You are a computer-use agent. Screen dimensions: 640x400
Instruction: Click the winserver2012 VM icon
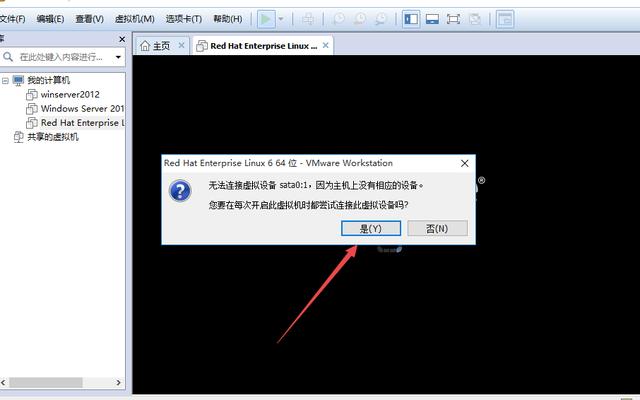(32, 95)
